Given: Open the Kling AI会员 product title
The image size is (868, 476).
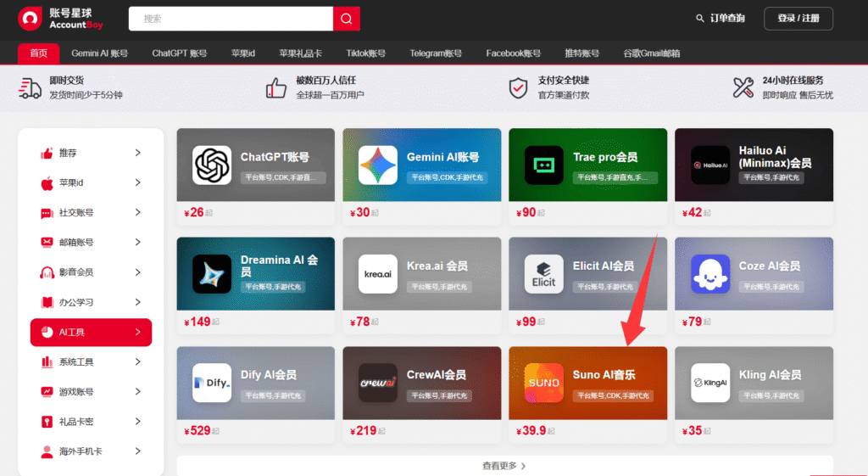Looking at the screenshot, I should tap(770, 375).
